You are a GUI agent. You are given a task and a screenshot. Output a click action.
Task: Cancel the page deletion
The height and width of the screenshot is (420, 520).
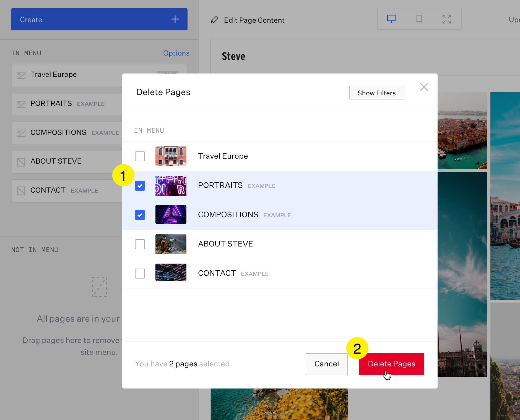[x=326, y=364]
